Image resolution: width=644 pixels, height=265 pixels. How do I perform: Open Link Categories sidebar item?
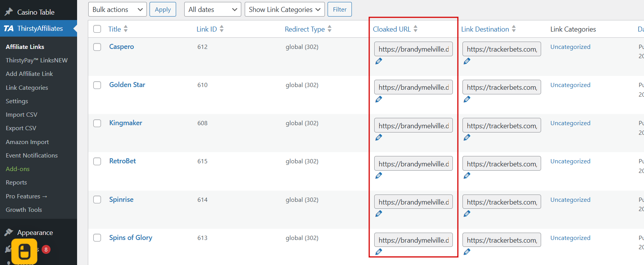coord(27,87)
